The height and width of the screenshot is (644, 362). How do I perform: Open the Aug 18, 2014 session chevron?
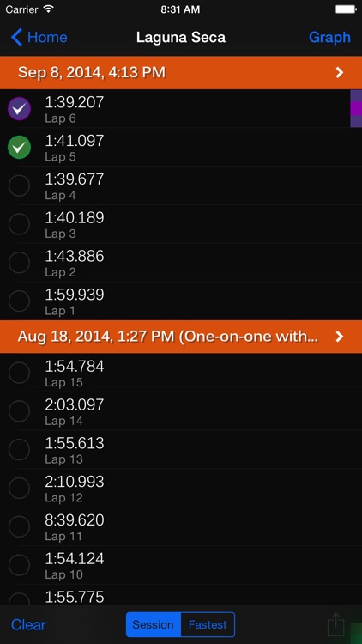coord(340,337)
